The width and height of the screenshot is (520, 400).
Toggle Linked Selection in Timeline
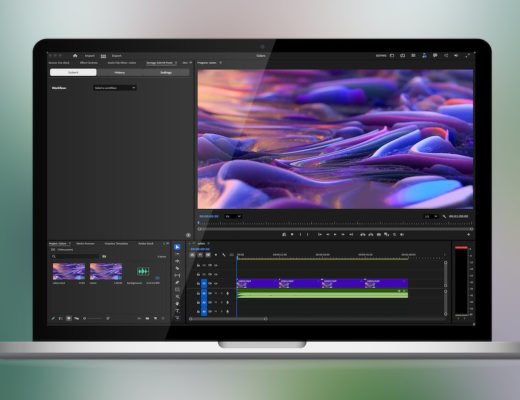(x=208, y=255)
